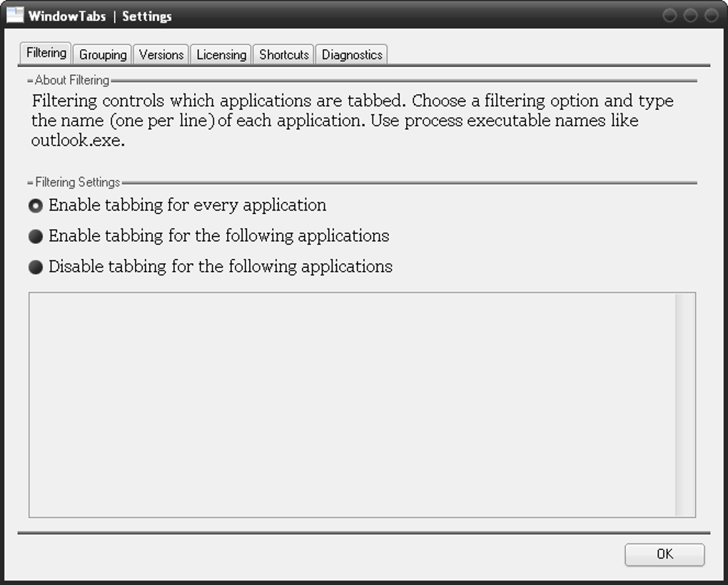Viewport: 728px width, 585px height.
Task: Select disable tabbing for the following applications
Action: pyautogui.click(x=35, y=267)
